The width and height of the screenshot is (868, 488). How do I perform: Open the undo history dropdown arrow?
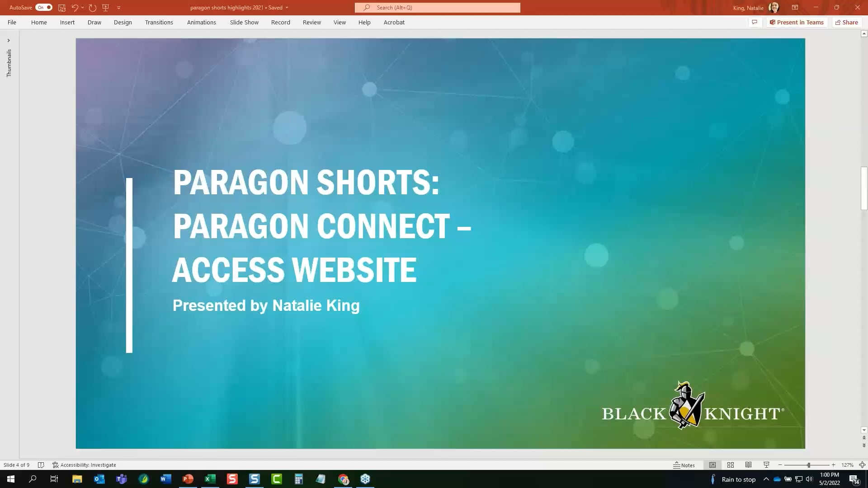pos(82,8)
